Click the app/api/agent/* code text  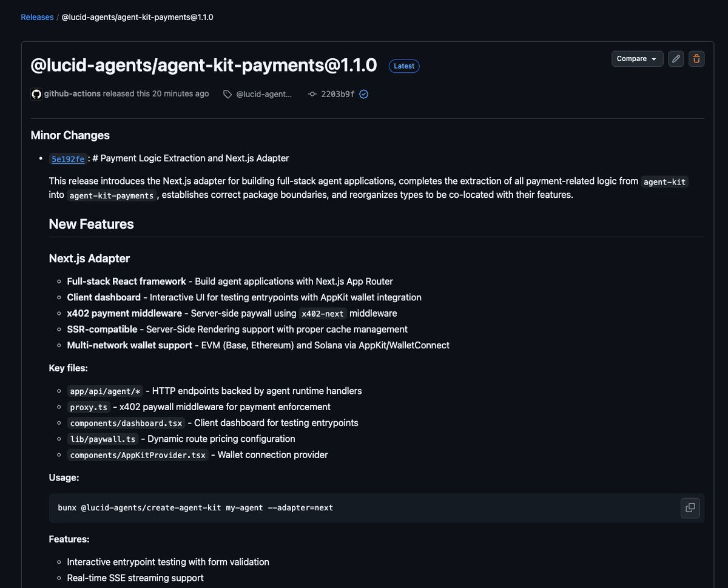click(106, 391)
